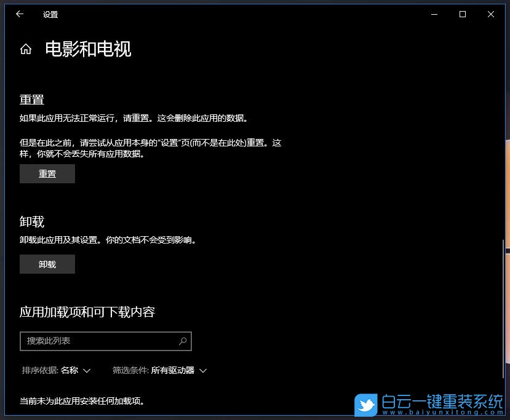
Task: Click the magnifier icon in the search box
Action: [x=183, y=341]
